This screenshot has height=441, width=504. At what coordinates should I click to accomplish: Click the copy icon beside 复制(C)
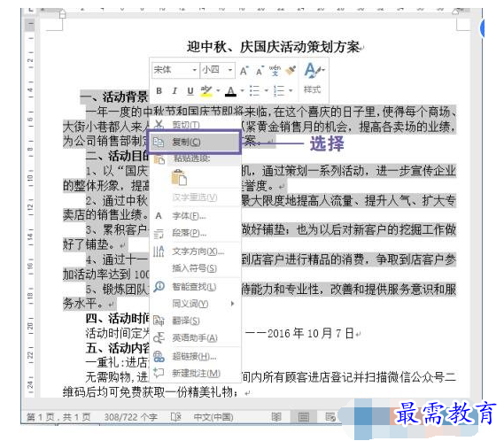tap(159, 142)
